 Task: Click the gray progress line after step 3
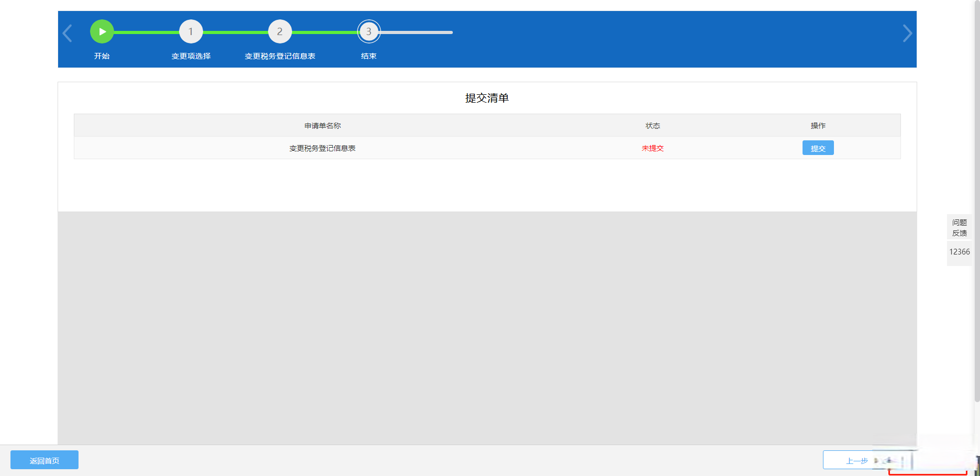(x=417, y=32)
